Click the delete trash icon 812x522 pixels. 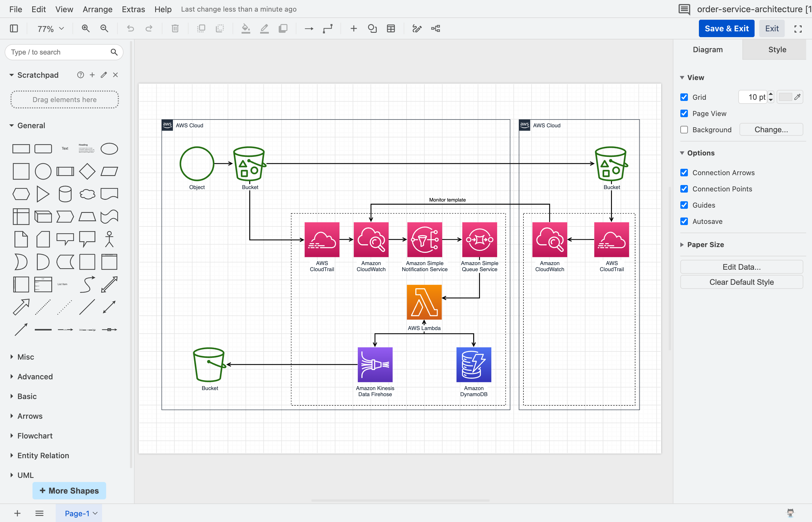click(x=175, y=28)
